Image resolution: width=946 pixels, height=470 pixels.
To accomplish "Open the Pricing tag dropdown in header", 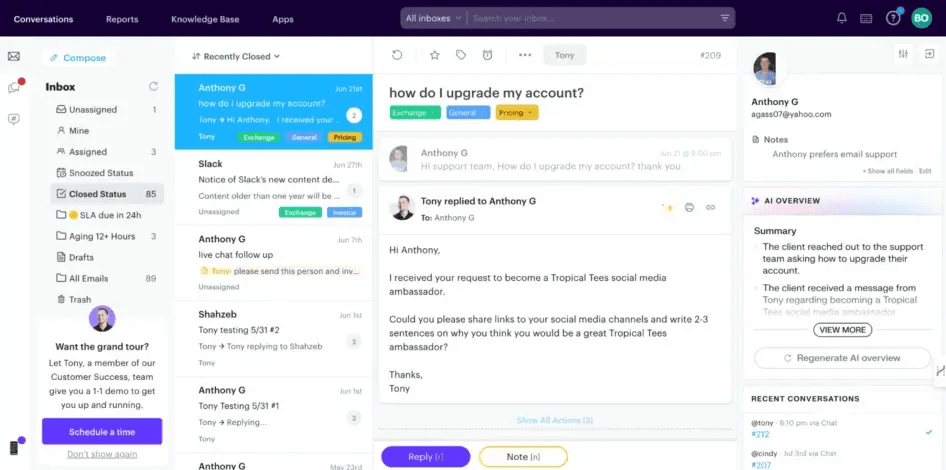I will (x=517, y=113).
